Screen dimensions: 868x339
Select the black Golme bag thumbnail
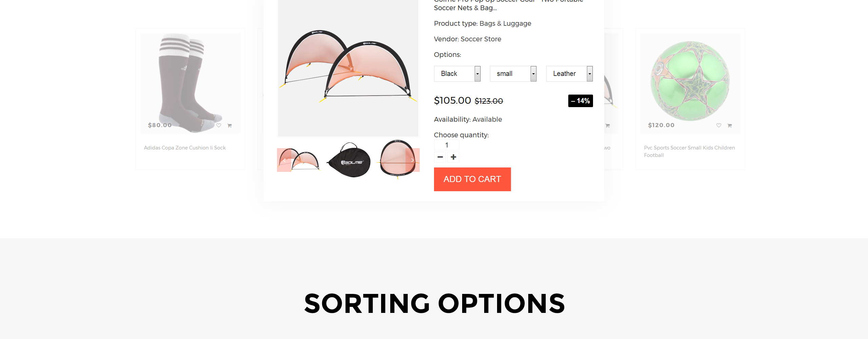(x=349, y=160)
